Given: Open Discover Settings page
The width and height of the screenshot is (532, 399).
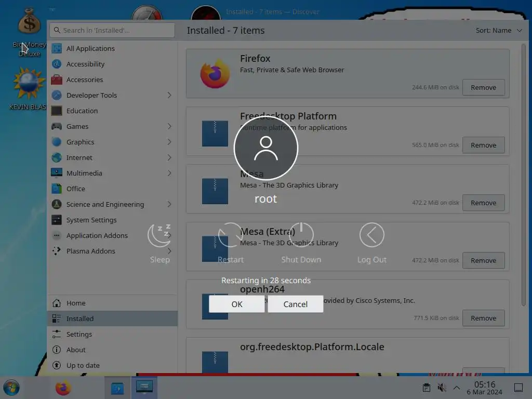Looking at the screenshot, I should click(112, 334).
